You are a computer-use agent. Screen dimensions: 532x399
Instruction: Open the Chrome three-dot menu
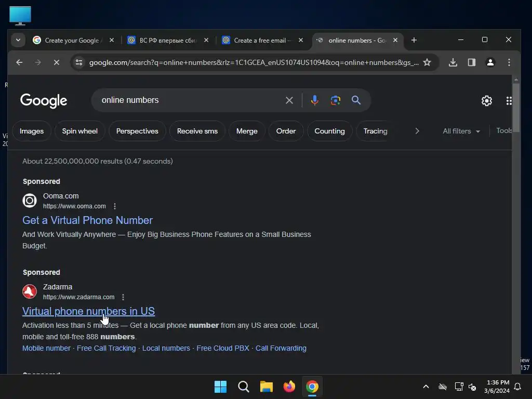point(509,62)
